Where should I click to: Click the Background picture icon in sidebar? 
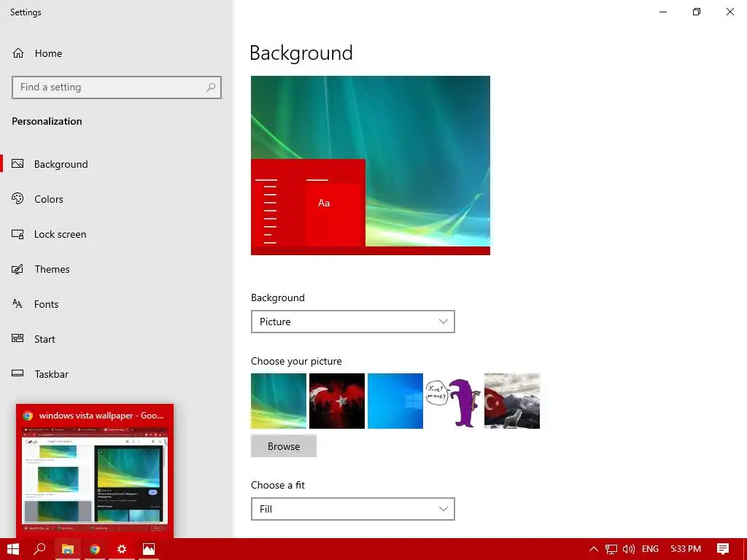click(18, 164)
